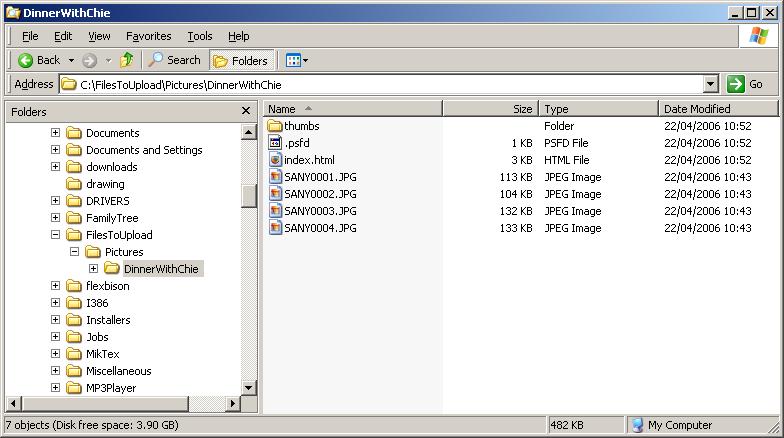This screenshot has height=438, width=784.
Task: Select the thumbs folder icon
Action: (x=275, y=126)
